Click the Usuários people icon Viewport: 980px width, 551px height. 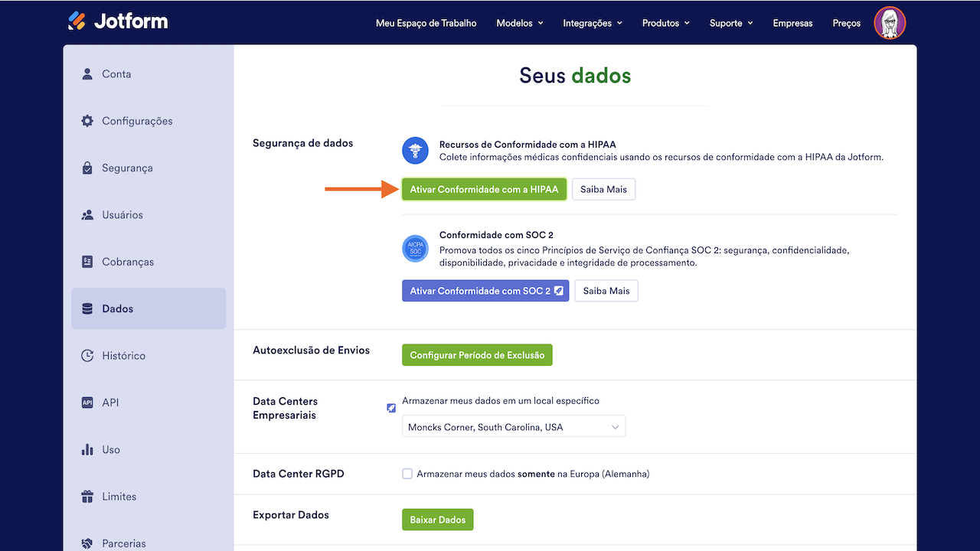tap(87, 215)
